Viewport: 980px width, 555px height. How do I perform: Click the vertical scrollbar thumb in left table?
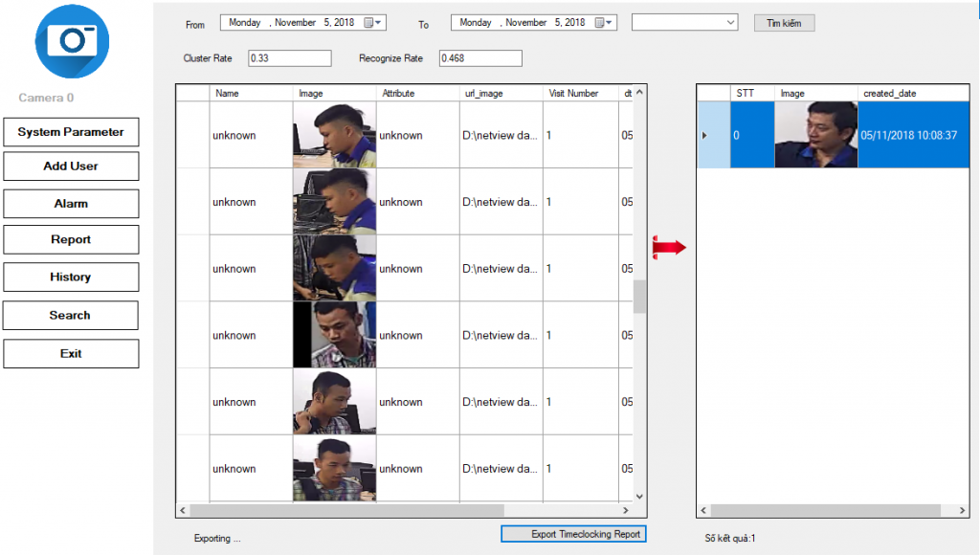coord(640,296)
